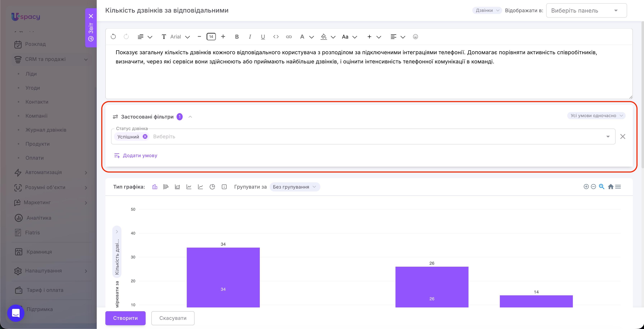The width and height of the screenshot is (644, 329).
Task: Remove the Успішний status chip
Action: tap(145, 136)
